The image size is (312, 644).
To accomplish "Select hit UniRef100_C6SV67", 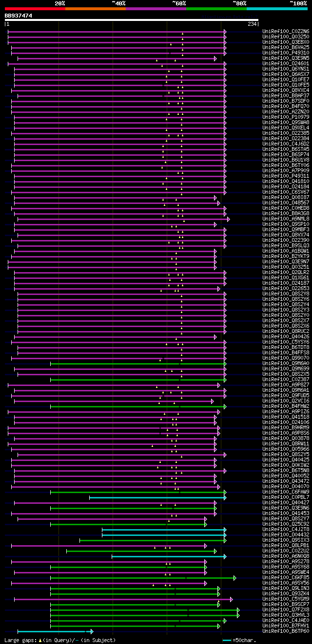I will click(286, 192).
